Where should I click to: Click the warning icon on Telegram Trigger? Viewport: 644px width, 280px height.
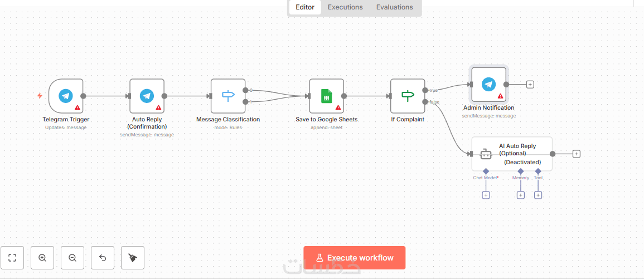(x=77, y=108)
